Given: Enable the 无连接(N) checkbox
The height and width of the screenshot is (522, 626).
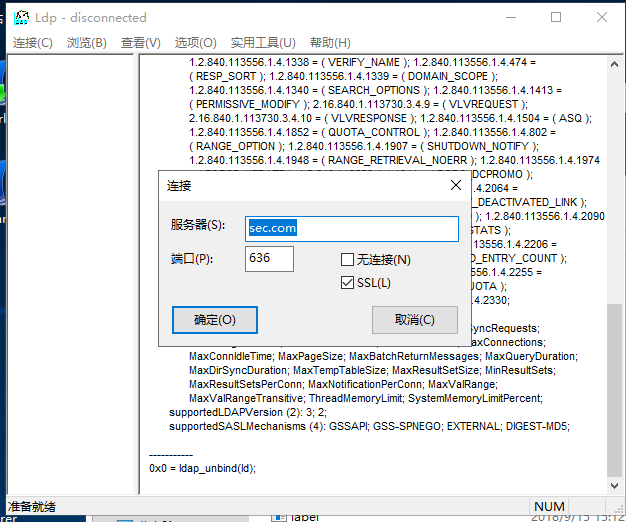Looking at the screenshot, I should point(348,260).
